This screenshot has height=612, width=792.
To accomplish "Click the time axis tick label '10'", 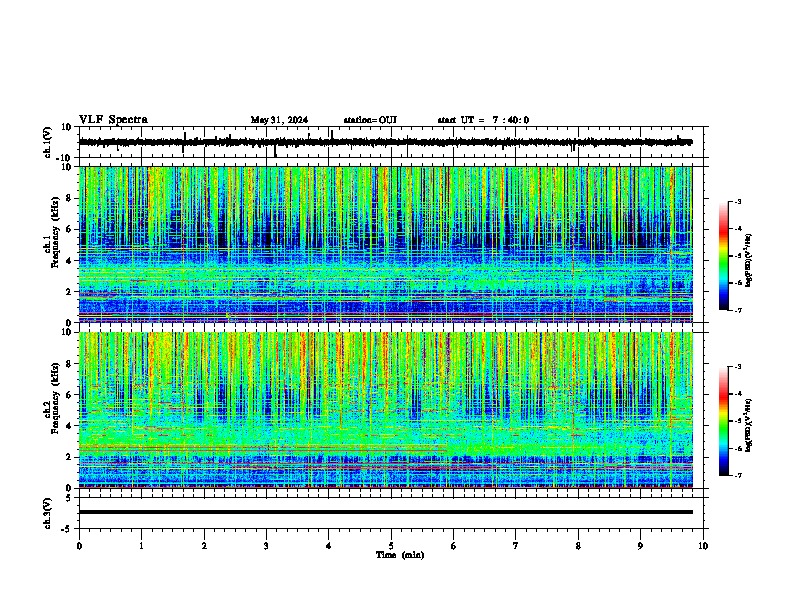I will pyautogui.click(x=703, y=546).
